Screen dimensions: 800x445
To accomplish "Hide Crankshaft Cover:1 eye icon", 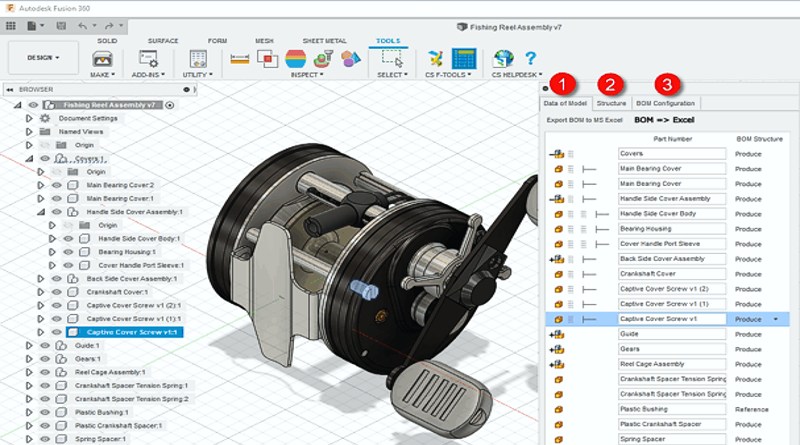I will pyautogui.click(x=57, y=292).
